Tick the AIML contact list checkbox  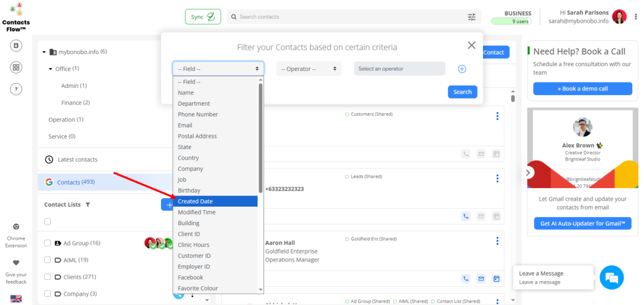[x=47, y=260]
